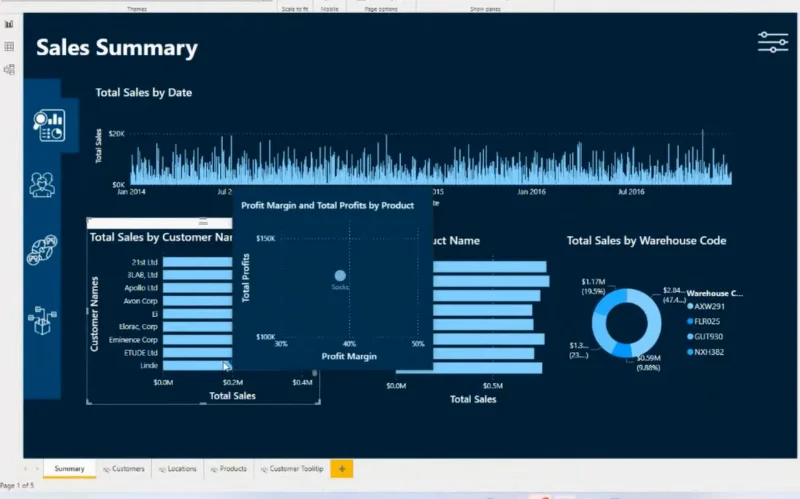Image resolution: width=800 pixels, height=499 pixels.
Task: Add a new report page
Action: click(x=342, y=469)
